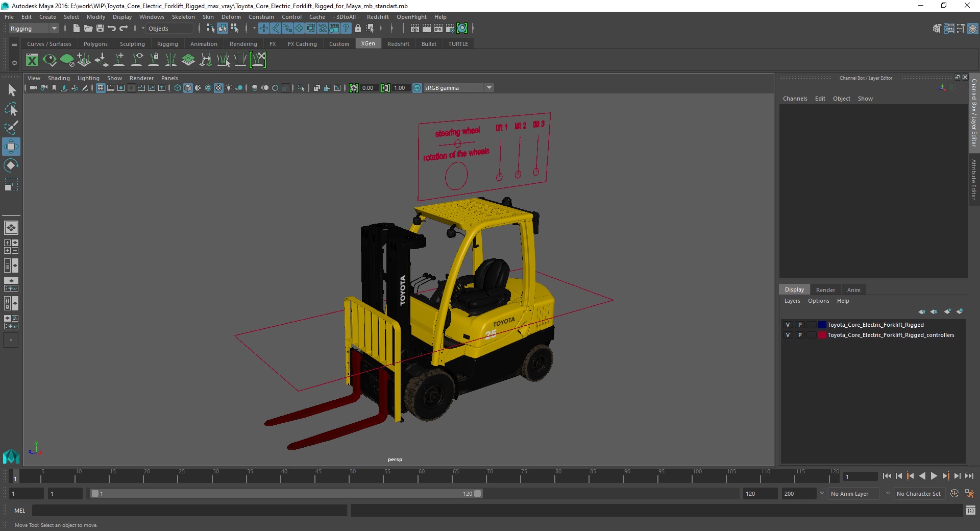Viewport: 980px width, 531px height.
Task: Select the arrow Select tool
Action: (x=11, y=90)
